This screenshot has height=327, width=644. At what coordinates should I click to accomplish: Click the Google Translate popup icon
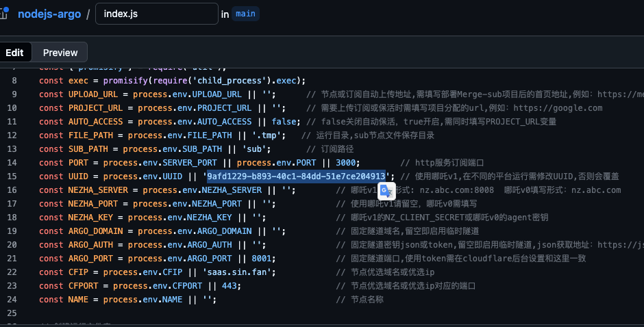(388, 192)
